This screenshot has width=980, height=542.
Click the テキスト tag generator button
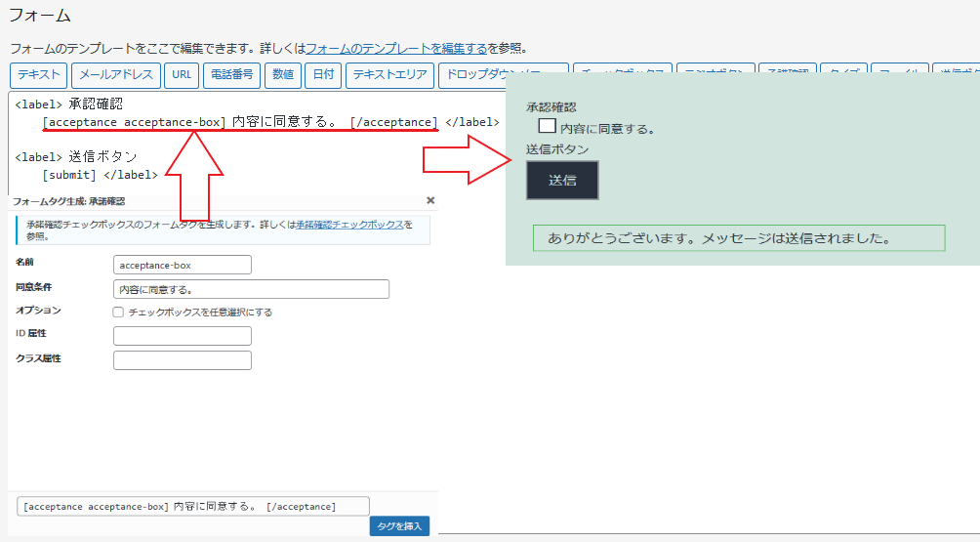[39, 74]
